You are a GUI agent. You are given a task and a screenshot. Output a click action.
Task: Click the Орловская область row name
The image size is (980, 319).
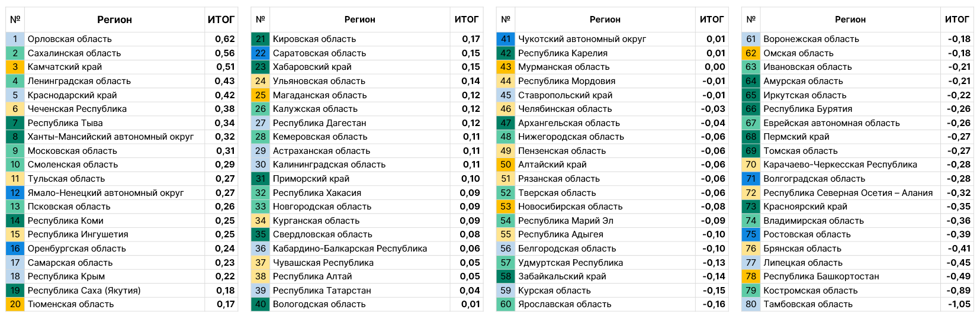point(70,39)
